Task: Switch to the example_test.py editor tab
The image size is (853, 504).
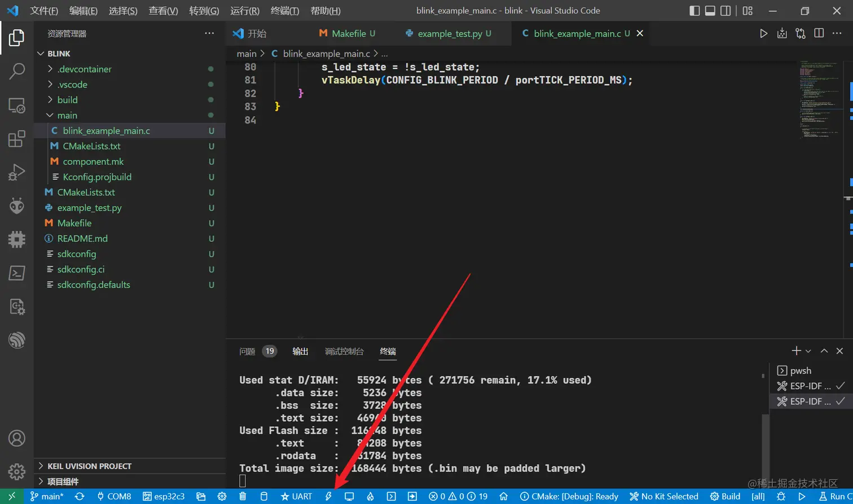Action: tap(454, 34)
